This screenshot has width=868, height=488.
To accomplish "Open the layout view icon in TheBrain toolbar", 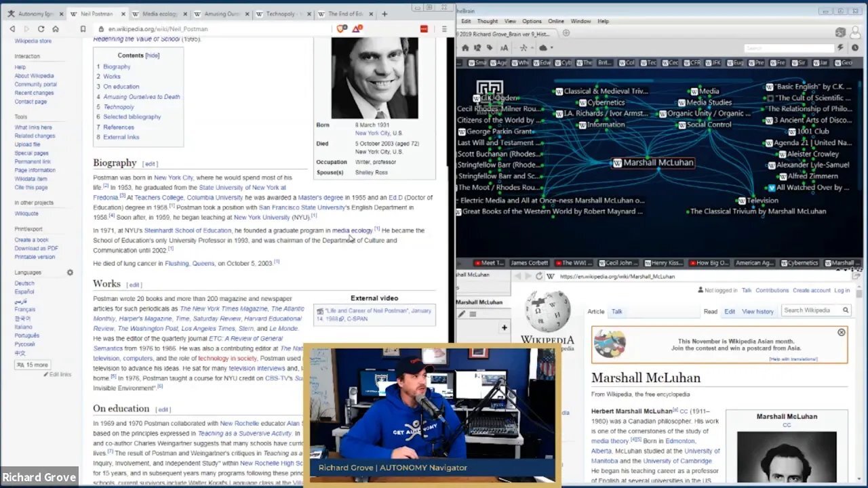I will pos(524,48).
